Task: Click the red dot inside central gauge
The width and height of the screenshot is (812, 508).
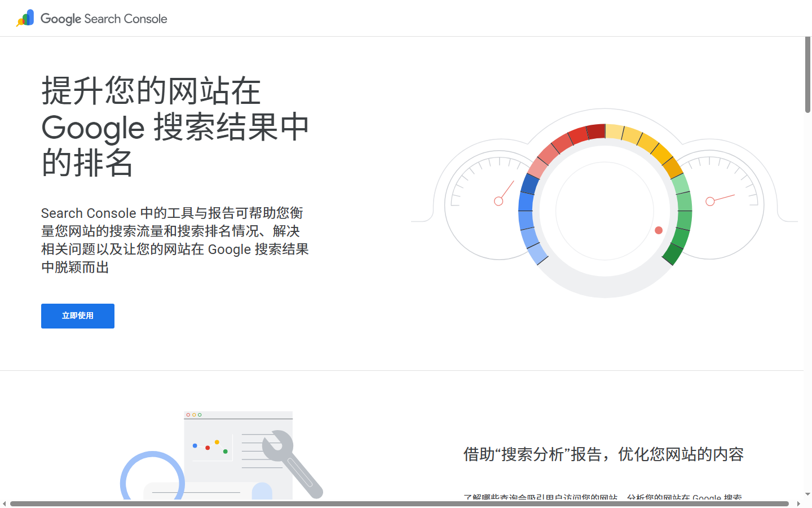Action: point(659,230)
